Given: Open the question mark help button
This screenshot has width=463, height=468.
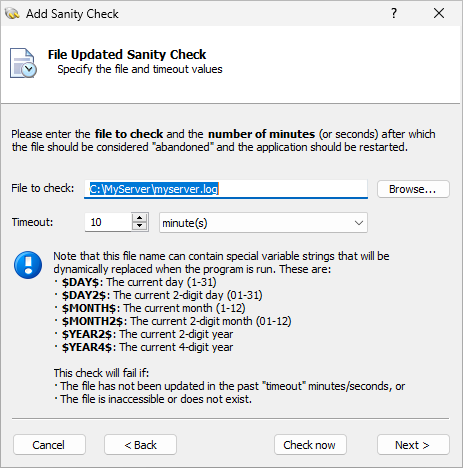Looking at the screenshot, I should point(394,13).
